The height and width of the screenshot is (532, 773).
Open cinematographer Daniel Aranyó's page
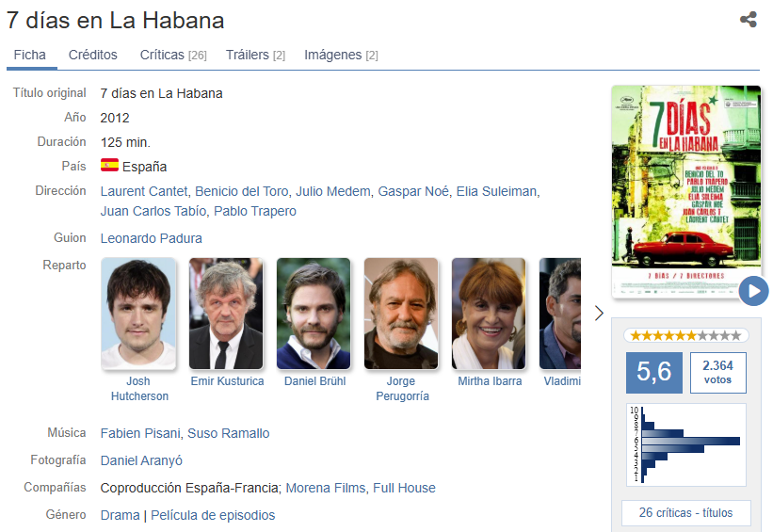click(141, 460)
